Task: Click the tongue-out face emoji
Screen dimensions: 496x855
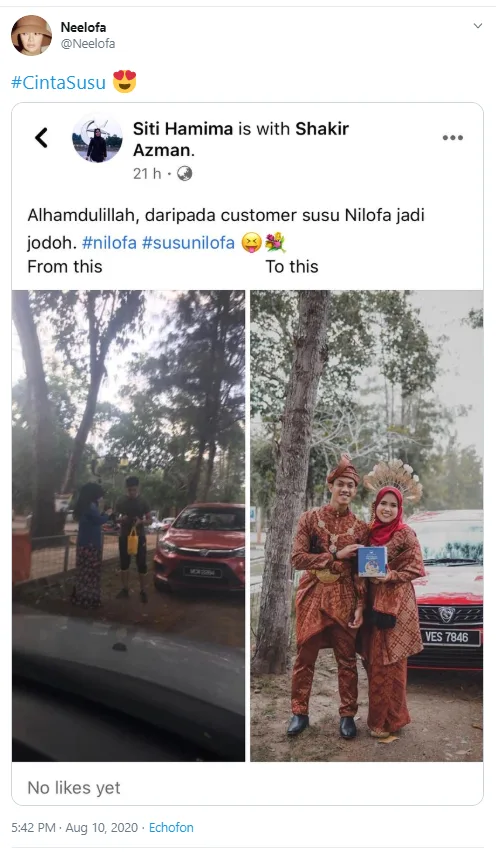Action: (252, 242)
